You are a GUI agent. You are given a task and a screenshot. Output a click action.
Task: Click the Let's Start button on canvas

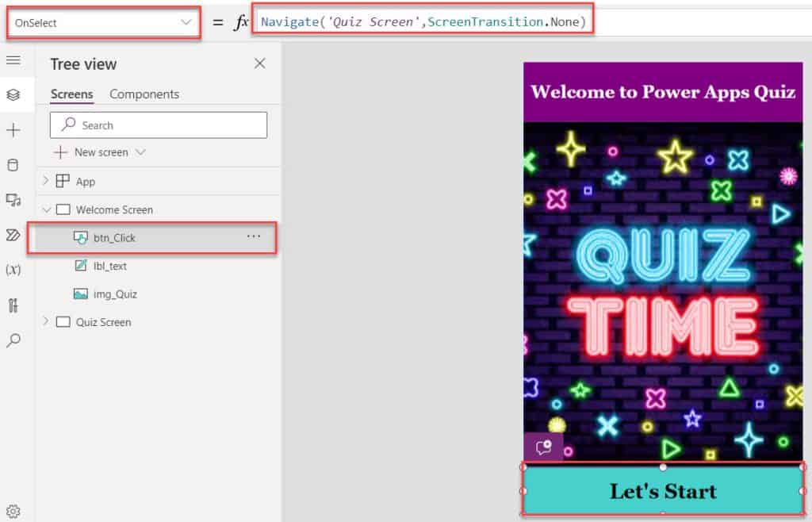coord(663,490)
